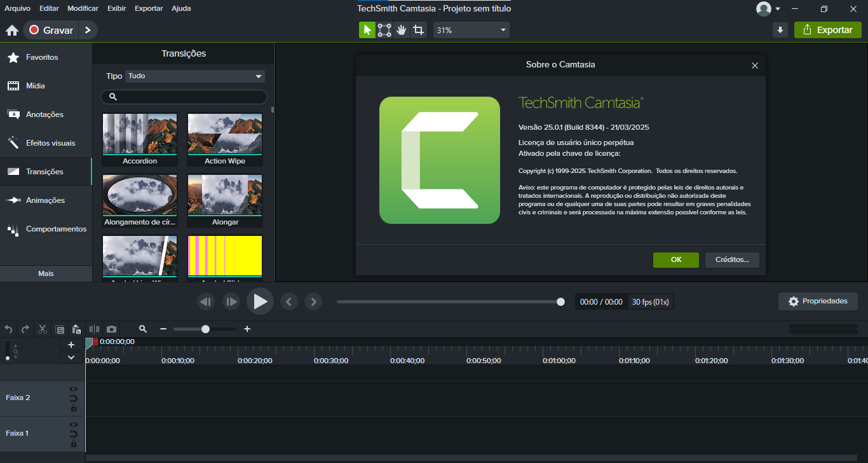Select the Accordion transition thumbnail
The height and width of the screenshot is (463, 868).
click(140, 134)
